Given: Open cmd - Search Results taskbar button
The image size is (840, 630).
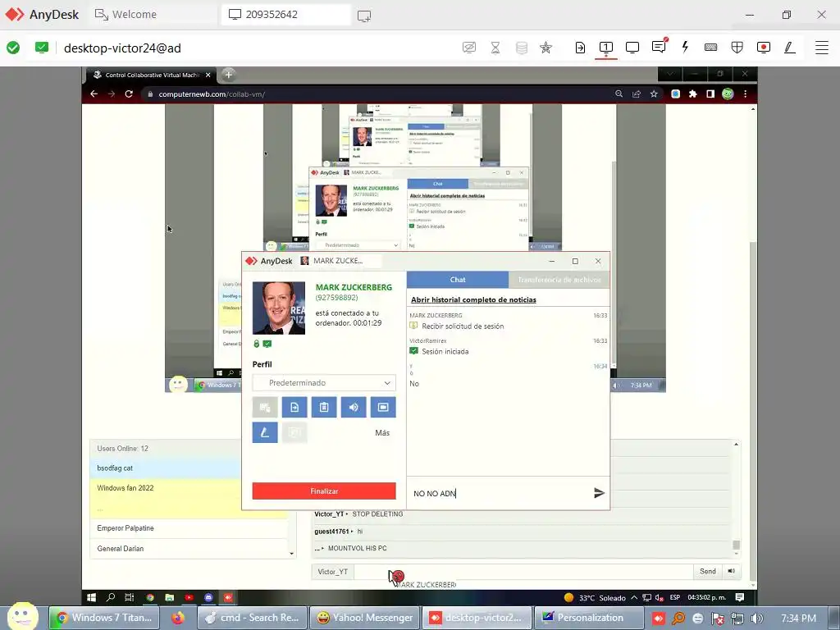Looking at the screenshot, I should 253,618.
